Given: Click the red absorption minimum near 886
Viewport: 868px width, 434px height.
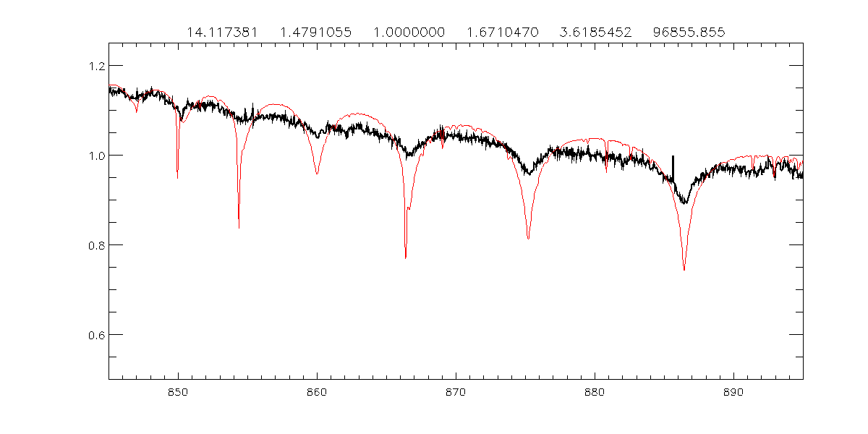Looking at the screenshot, I should [684, 268].
